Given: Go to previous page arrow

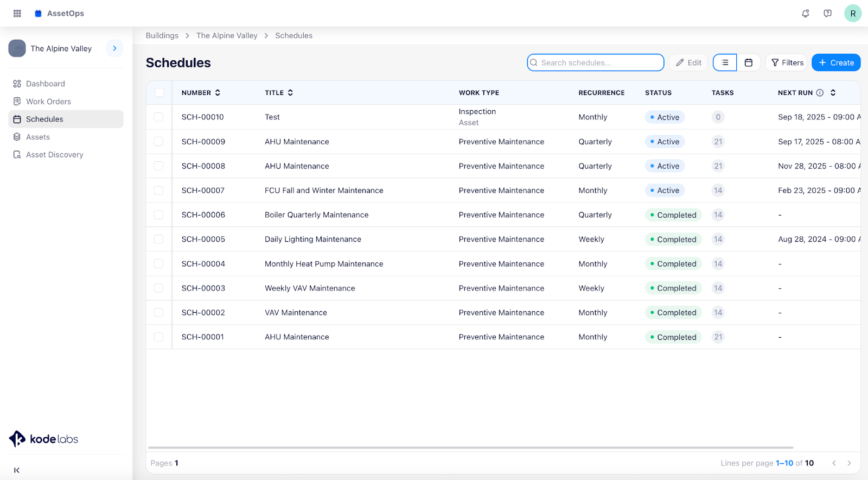Looking at the screenshot, I should [834, 463].
